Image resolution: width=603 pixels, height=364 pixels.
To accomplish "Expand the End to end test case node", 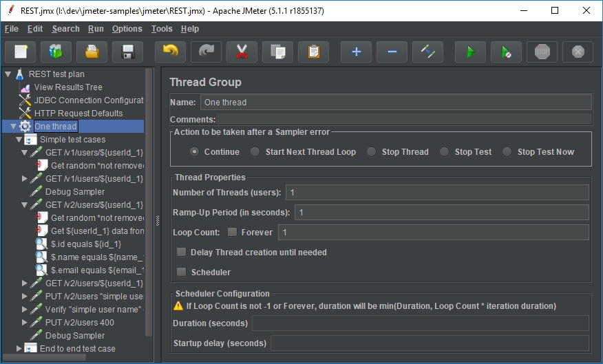I will [19, 348].
